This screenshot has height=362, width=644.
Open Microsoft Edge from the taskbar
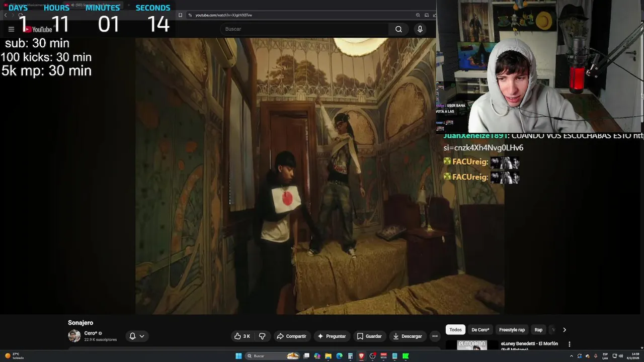point(339,356)
